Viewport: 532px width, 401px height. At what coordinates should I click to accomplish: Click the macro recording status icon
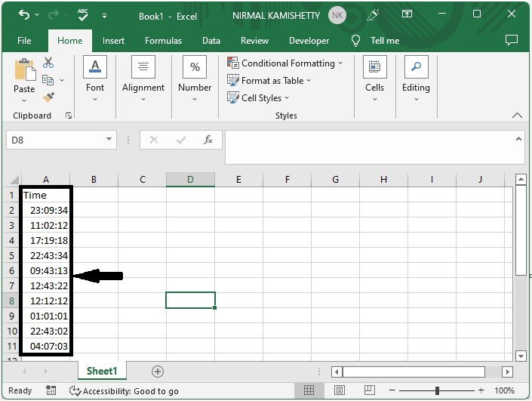[x=51, y=390]
